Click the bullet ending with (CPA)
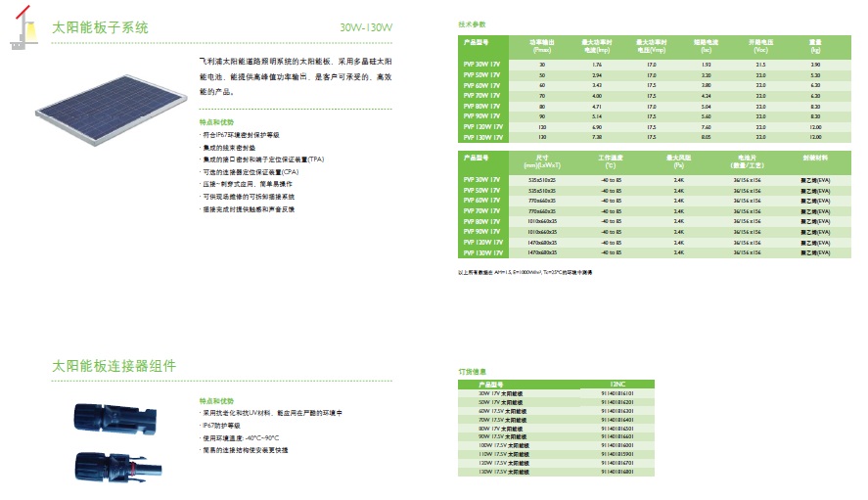The height and width of the screenshot is (500, 868). [250, 172]
